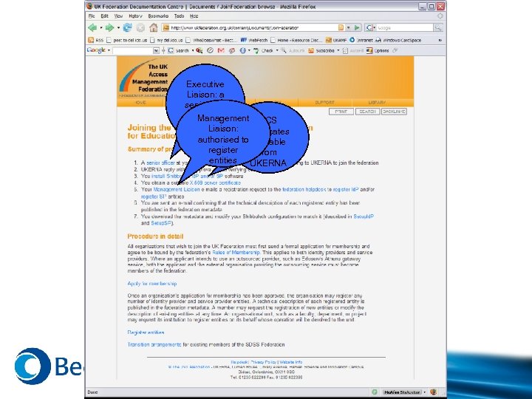Open the Google toolbar search box dropdown
The image size is (532, 399).
[156, 50]
